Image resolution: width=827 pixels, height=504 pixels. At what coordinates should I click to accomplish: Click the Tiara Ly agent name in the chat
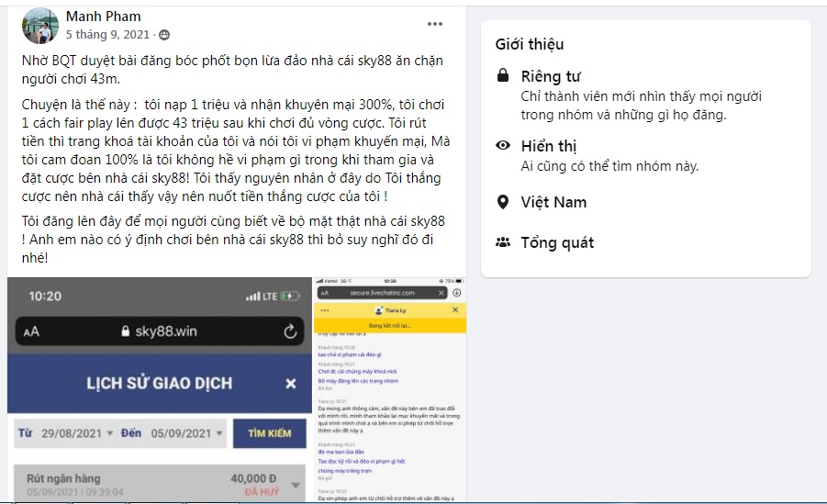point(396,311)
